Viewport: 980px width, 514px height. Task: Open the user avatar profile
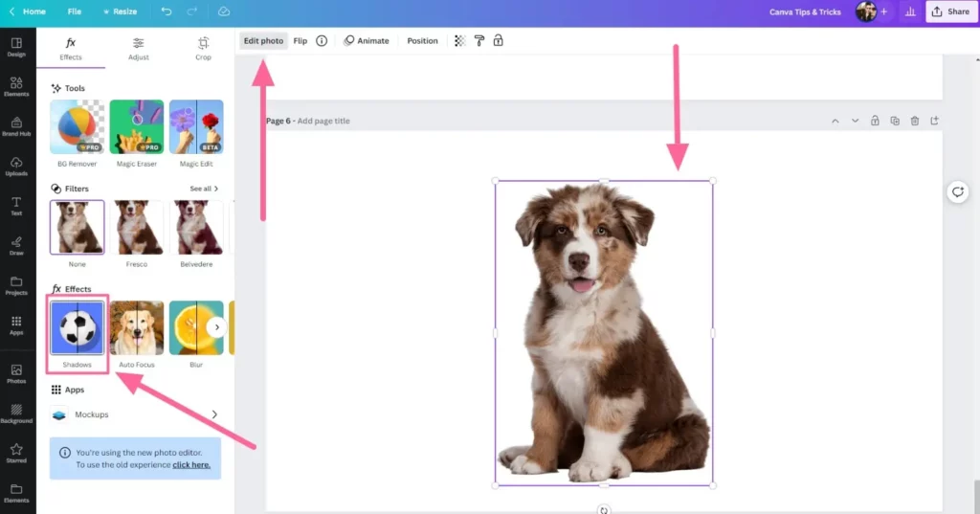coord(865,11)
